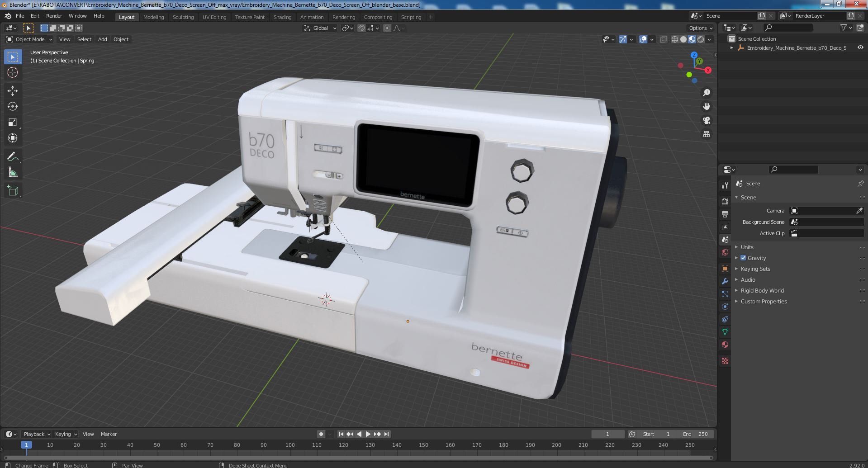Switch to wireframe viewport shading
This screenshot has width=868, height=468.
point(675,39)
